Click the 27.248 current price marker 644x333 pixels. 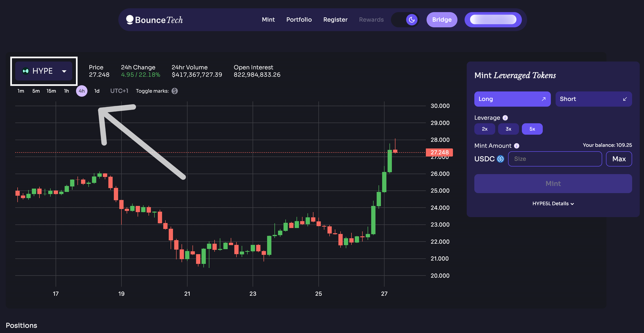(439, 152)
